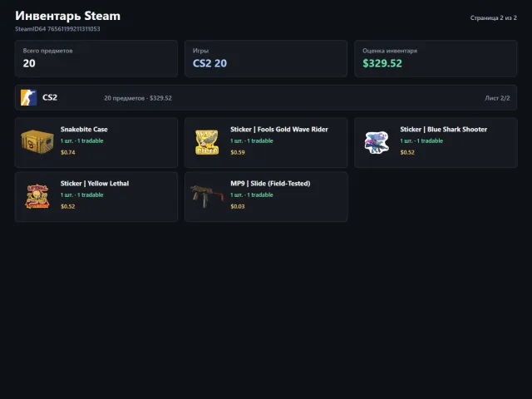Screen dimensions: 532x399
Task: Click the CS2 section header name
Action: click(x=50, y=98)
